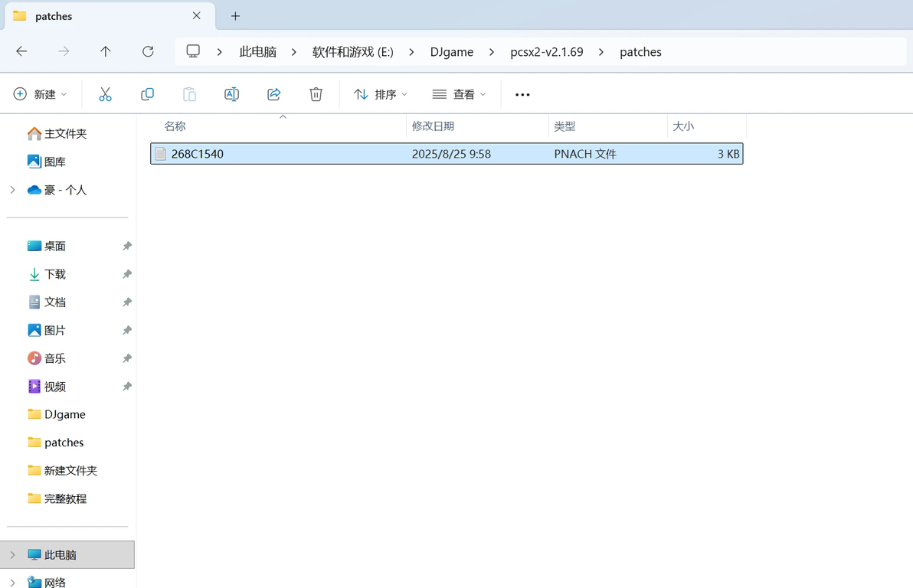
Task: Expand chevron after 此电脑 in address bar
Action: pyautogui.click(x=294, y=52)
